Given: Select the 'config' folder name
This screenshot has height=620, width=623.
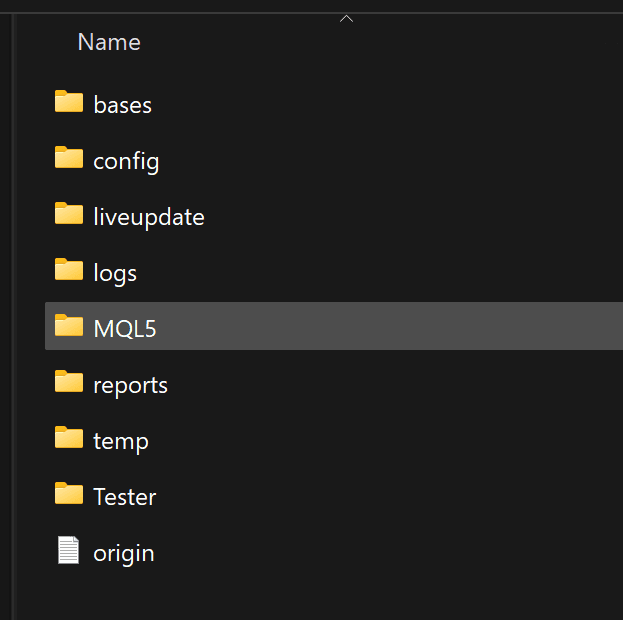Looking at the screenshot, I should coord(126,162).
